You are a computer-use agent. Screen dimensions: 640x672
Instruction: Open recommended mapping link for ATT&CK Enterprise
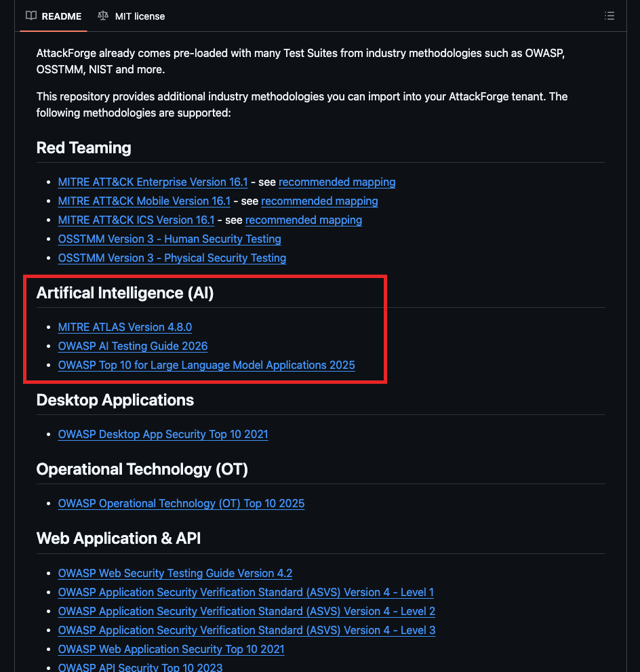337,182
